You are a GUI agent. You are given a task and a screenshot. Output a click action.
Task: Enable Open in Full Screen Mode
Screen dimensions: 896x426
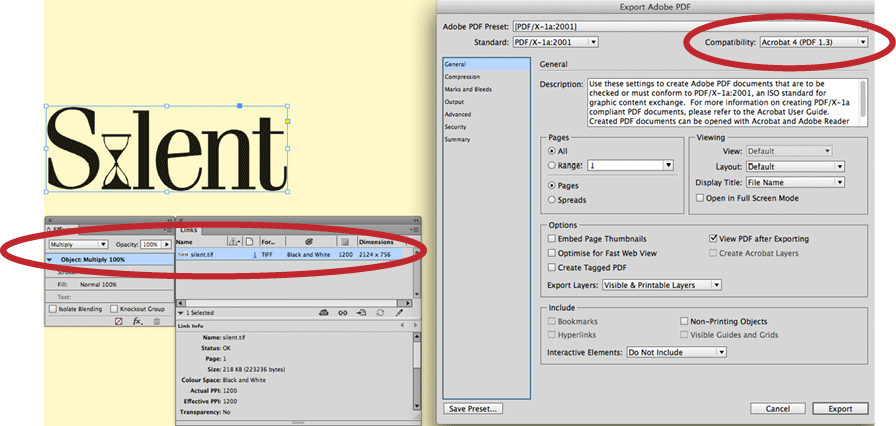click(700, 198)
